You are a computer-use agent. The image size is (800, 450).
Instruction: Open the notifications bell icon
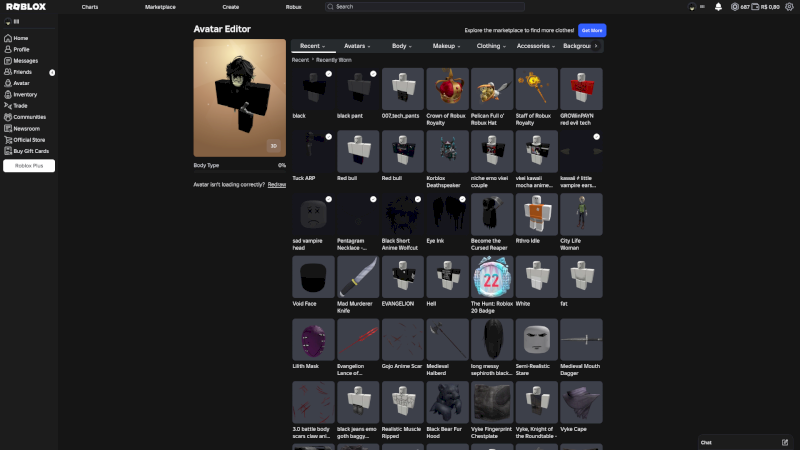(718, 7)
